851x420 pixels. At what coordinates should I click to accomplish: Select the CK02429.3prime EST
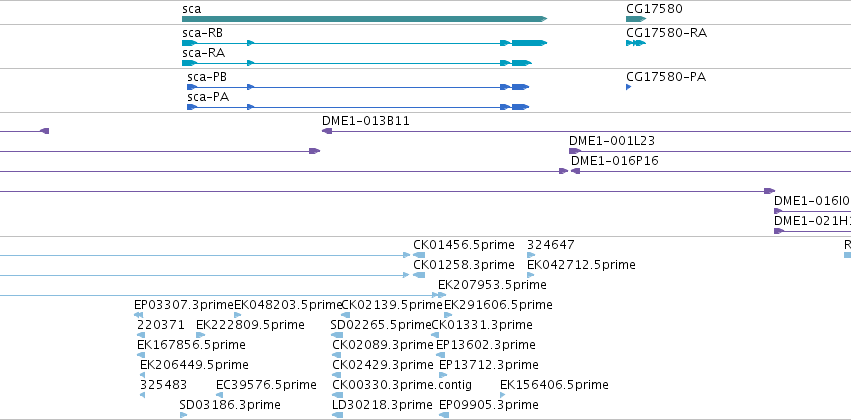point(338,375)
